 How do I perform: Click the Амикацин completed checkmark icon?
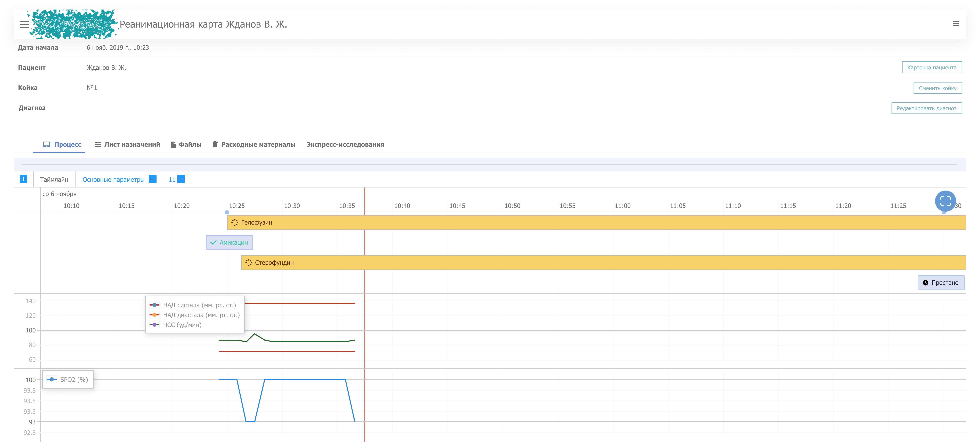click(213, 243)
